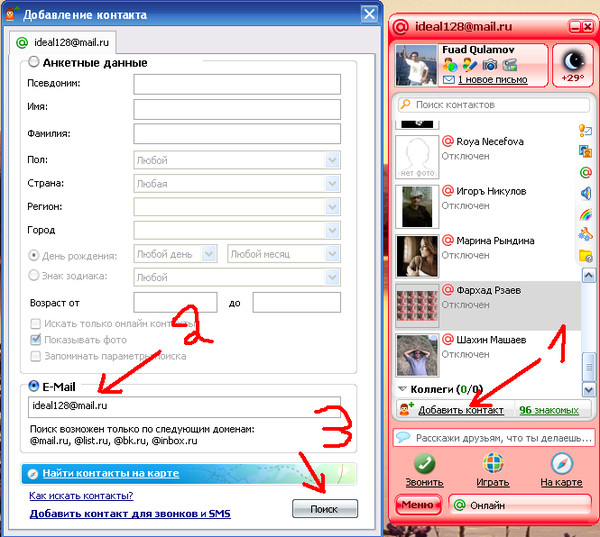
Task: Click the contact list scrollbar thumb
Action: (588, 367)
